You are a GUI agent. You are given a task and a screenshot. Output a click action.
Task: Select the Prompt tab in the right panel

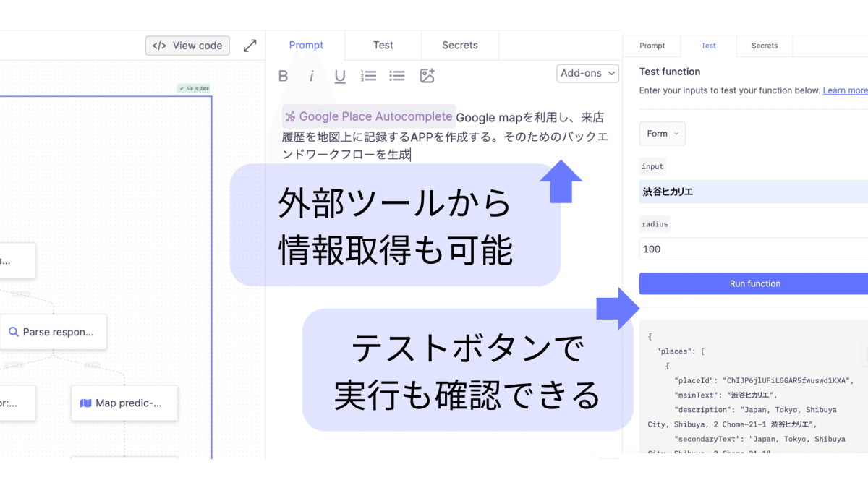tap(652, 46)
